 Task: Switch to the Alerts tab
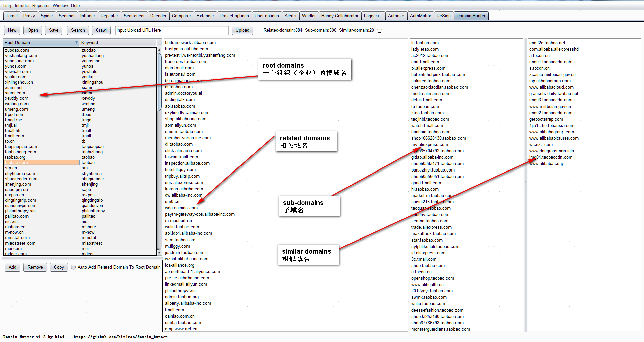pyautogui.click(x=290, y=16)
